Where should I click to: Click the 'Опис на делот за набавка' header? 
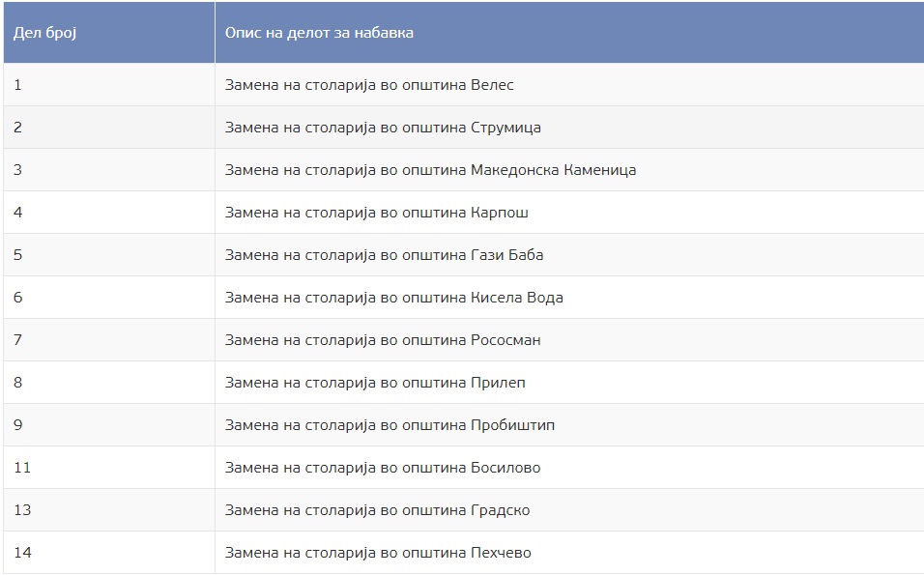click(319, 33)
